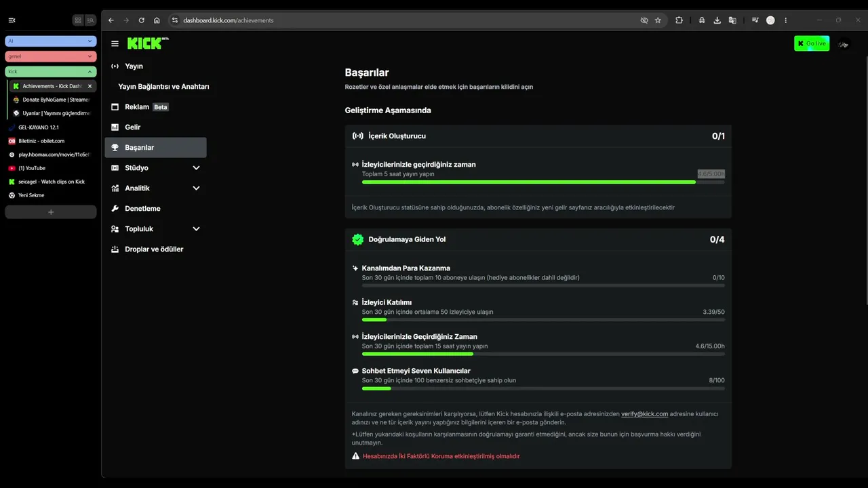This screenshot has height=488, width=868.
Task: Open the Denetleme page
Action: (x=156, y=209)
